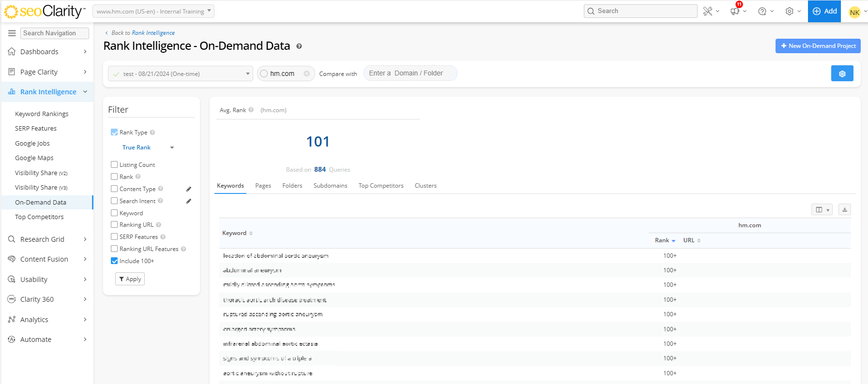
Task: Open the True Rank type dropdown
Action: (148, 148)
